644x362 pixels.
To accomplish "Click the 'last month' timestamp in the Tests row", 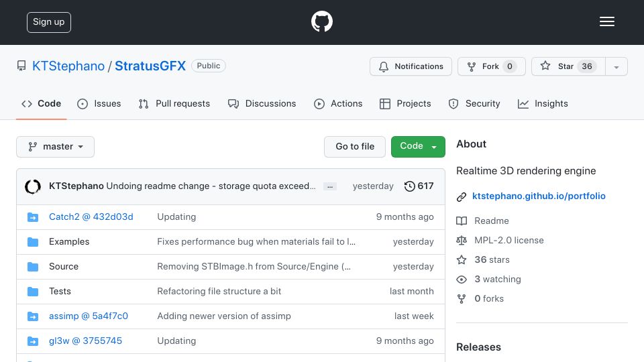I will click(x=411, y=291).
